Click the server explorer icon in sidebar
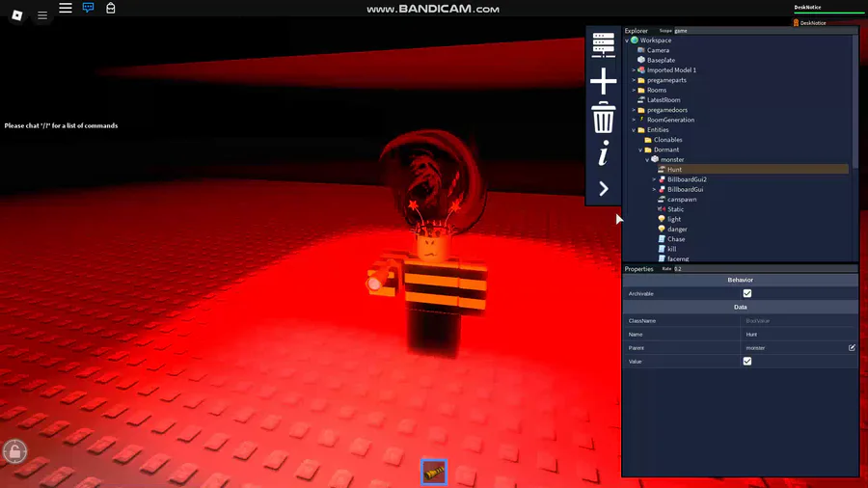This screenshot has height=488, width=868. [604, 44]
